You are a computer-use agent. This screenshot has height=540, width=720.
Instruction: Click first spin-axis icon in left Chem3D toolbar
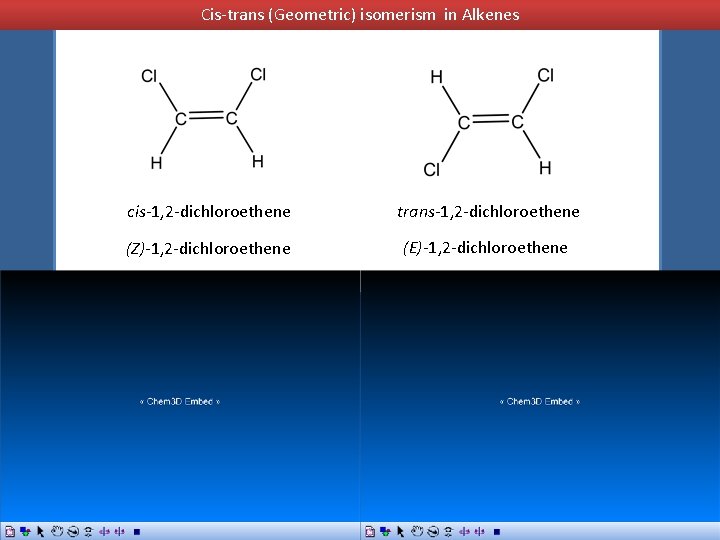tap(104, 531)
